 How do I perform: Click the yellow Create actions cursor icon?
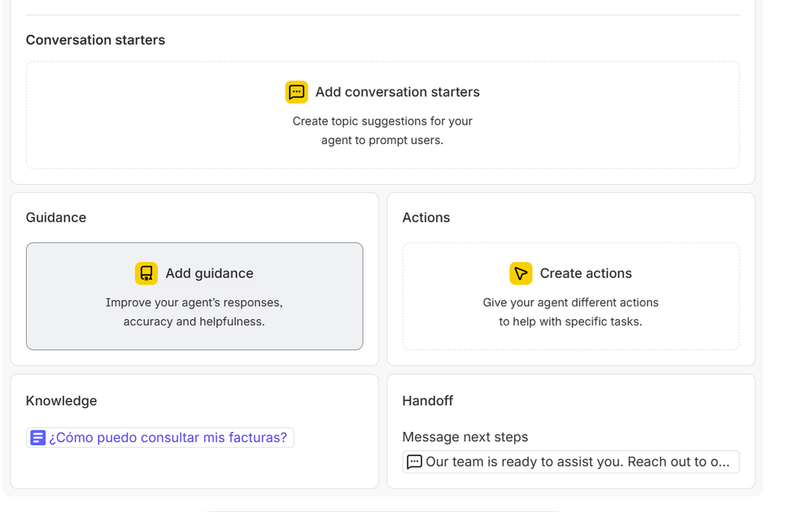pos(521,274)
